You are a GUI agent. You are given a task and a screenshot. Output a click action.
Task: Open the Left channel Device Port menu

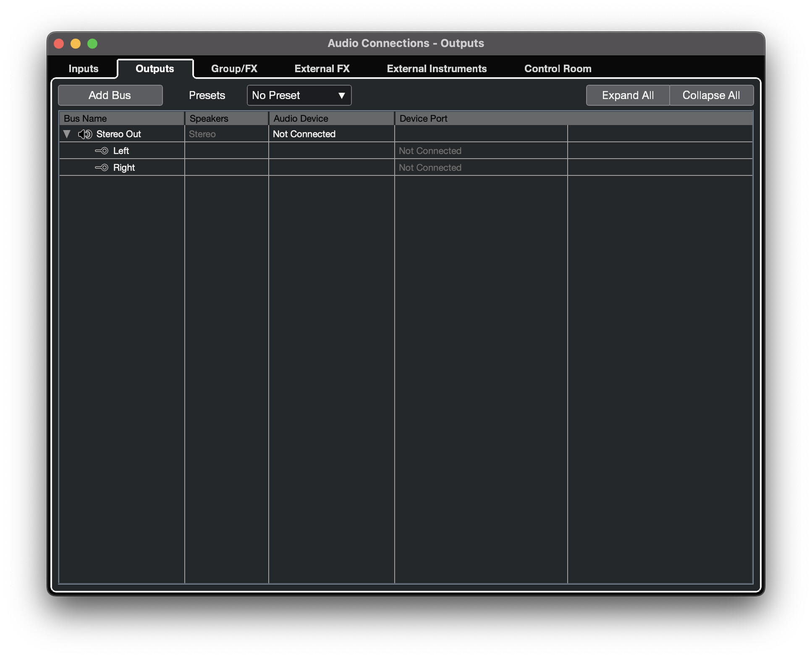430,151
